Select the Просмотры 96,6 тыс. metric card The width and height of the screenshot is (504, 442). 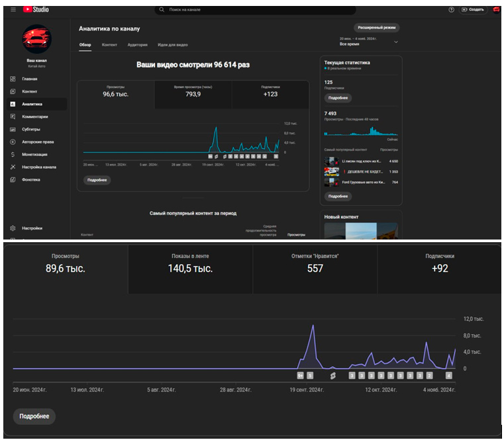[x=116, y=95]
